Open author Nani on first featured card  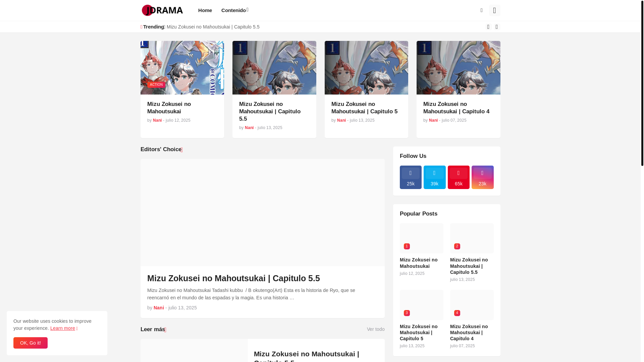[x=157, y=120]
